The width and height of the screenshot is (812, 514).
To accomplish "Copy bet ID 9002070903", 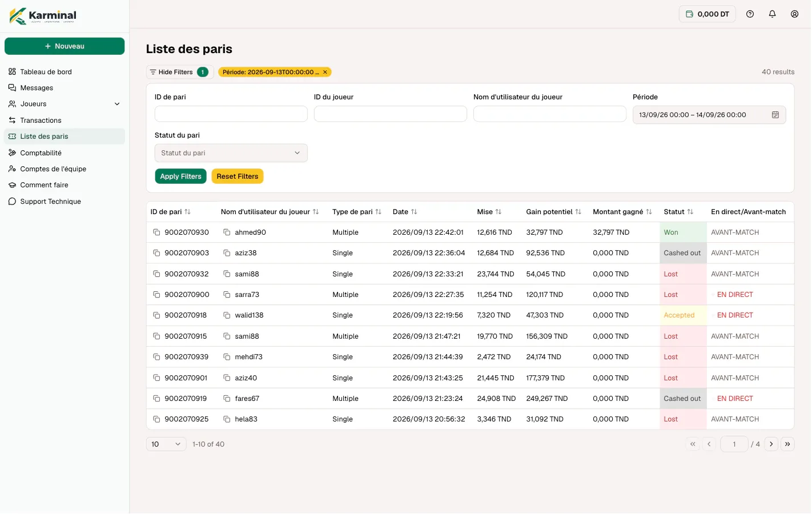I will pyautogui.click(x=156, y=253).
